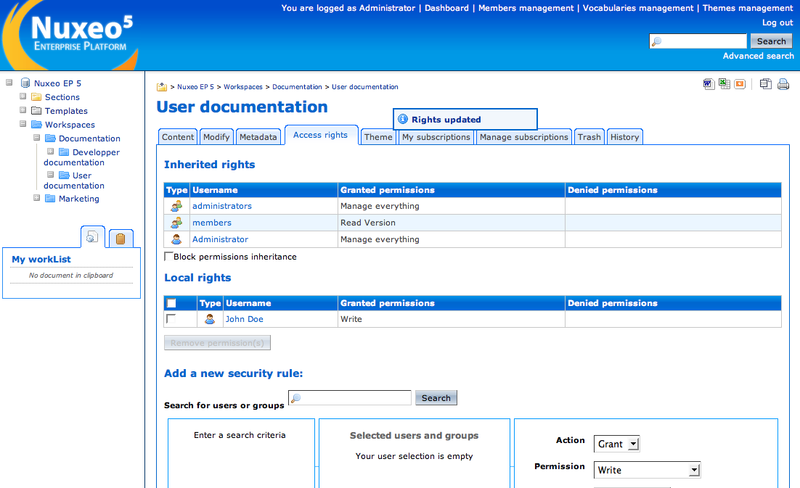Viewport: 800px width, 488px height.
Task: Click the Sections folder icon
Action: 36,97
